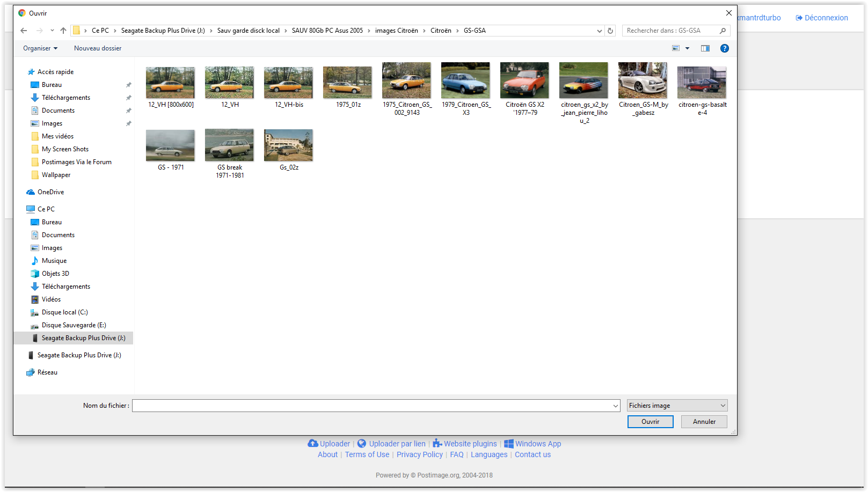This screenshot has width=868, height=492.
Task: Click the Annuler button
Action: pyautogui.click(x=704, y=422)
